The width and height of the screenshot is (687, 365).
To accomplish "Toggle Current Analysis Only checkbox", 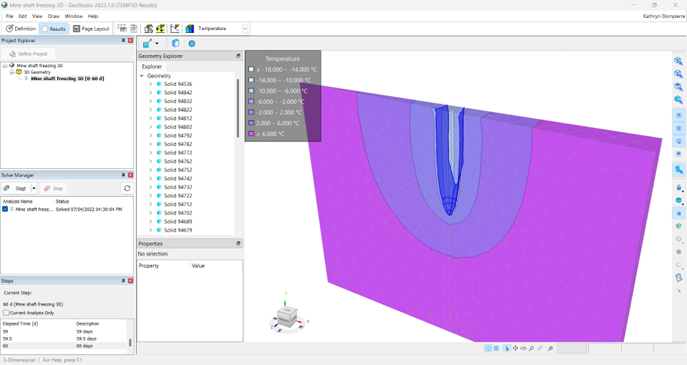I will (x=6, y=313).
